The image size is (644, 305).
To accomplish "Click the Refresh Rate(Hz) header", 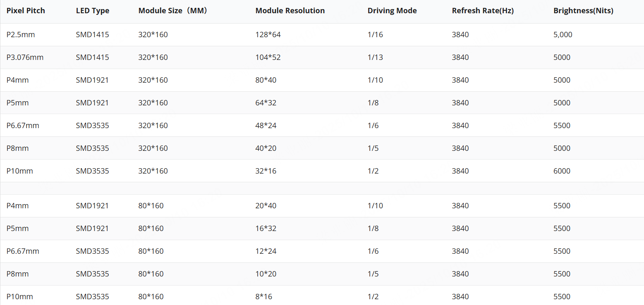I will click(x=483, y=11).
